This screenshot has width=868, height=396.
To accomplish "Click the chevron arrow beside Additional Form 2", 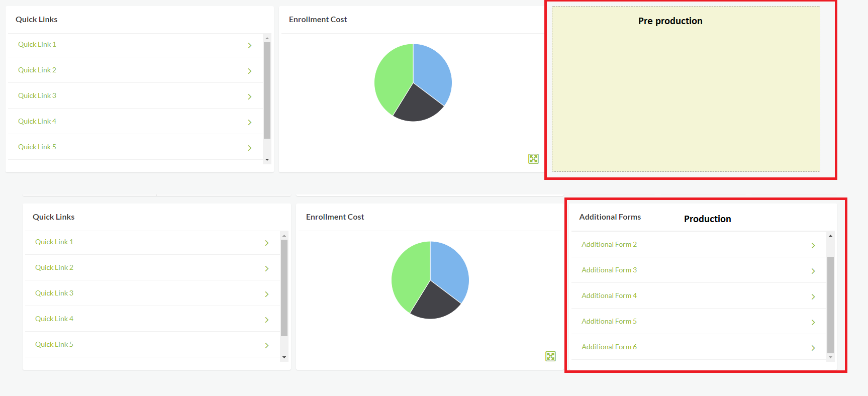I will [813, 245].
